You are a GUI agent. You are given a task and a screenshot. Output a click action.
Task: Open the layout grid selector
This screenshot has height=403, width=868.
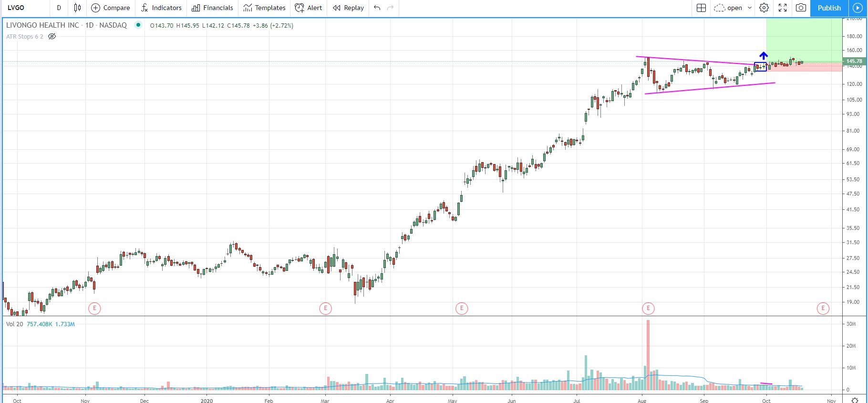(701, 8)
